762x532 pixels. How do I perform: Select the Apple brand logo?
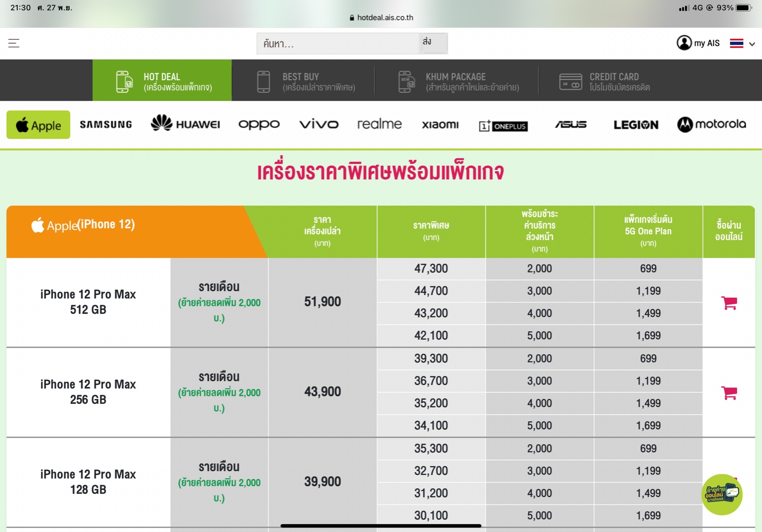38,124
